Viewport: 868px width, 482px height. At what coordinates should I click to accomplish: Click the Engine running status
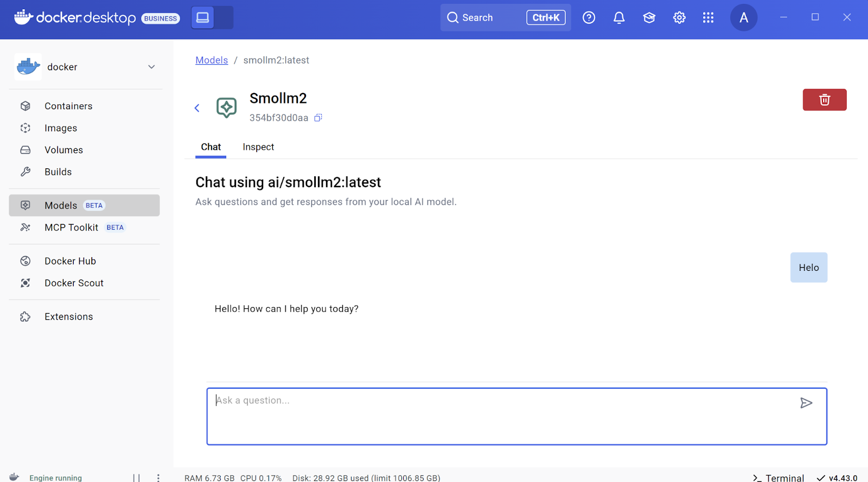56,478
